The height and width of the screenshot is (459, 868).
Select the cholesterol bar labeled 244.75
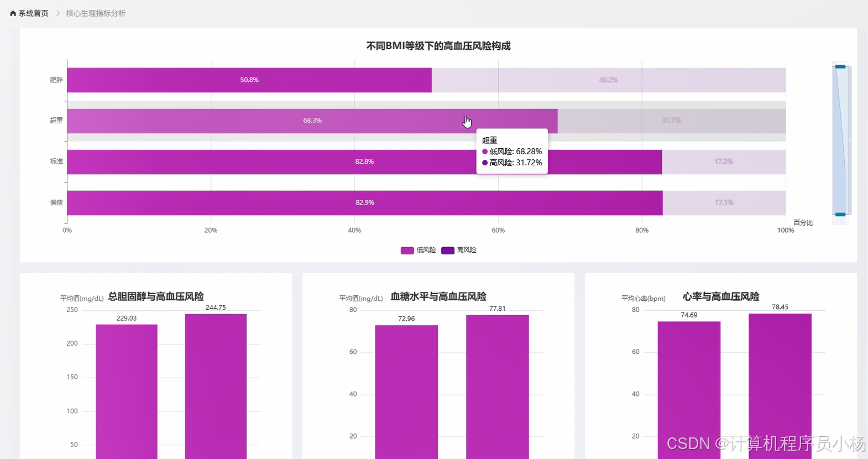click(216, 387)
